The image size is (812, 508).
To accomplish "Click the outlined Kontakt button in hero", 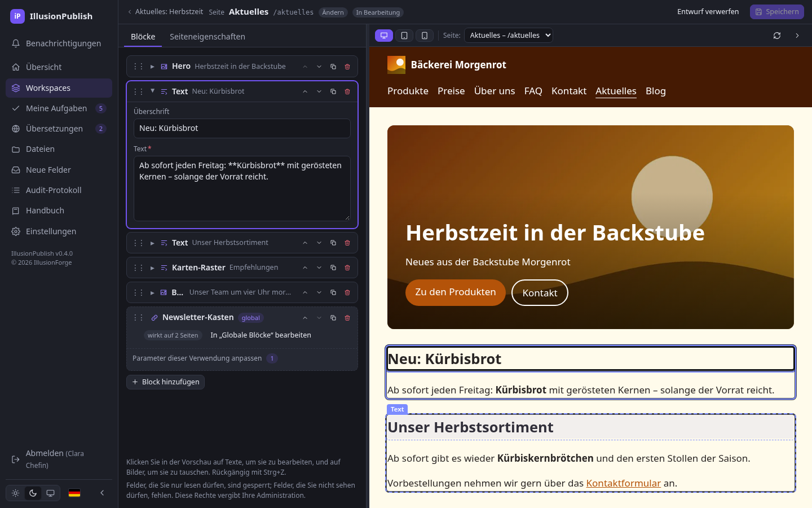I will 540,293.
